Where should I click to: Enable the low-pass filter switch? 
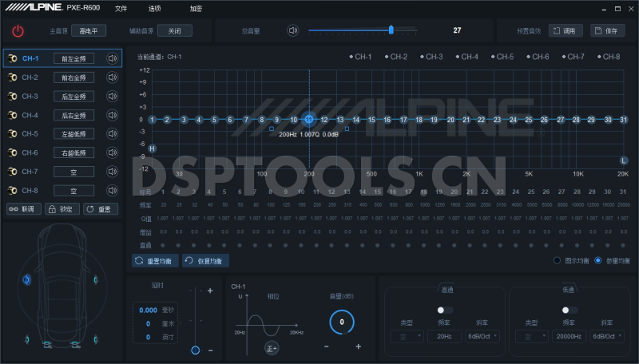pyautogui.click(x=569, y=311)
